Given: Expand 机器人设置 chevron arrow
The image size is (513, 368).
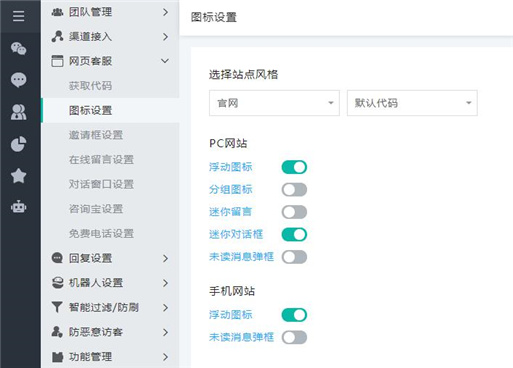Looking at the screenshot, I should click(x=165, y=283).
